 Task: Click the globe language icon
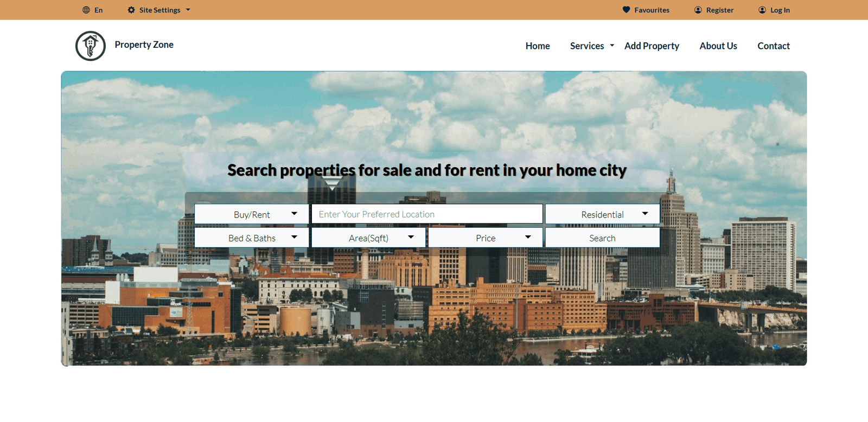(86, 10)
